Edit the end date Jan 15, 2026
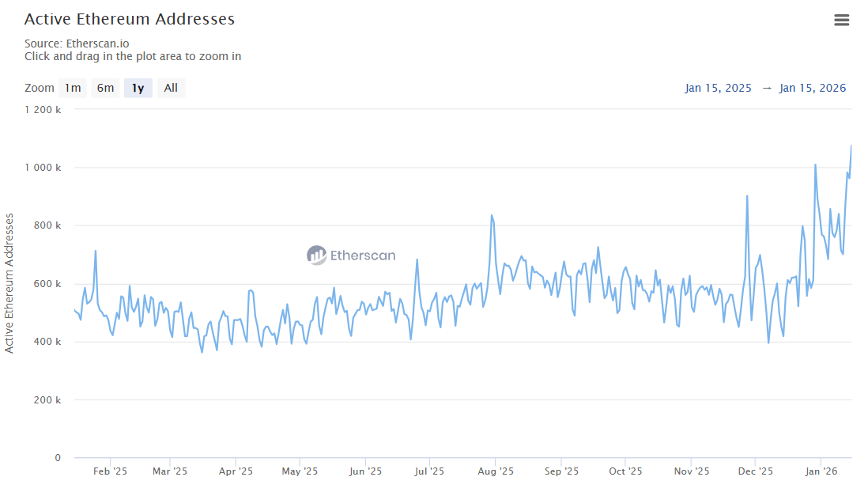The height and width of the screenshot is (492, 868). point(812,88)
